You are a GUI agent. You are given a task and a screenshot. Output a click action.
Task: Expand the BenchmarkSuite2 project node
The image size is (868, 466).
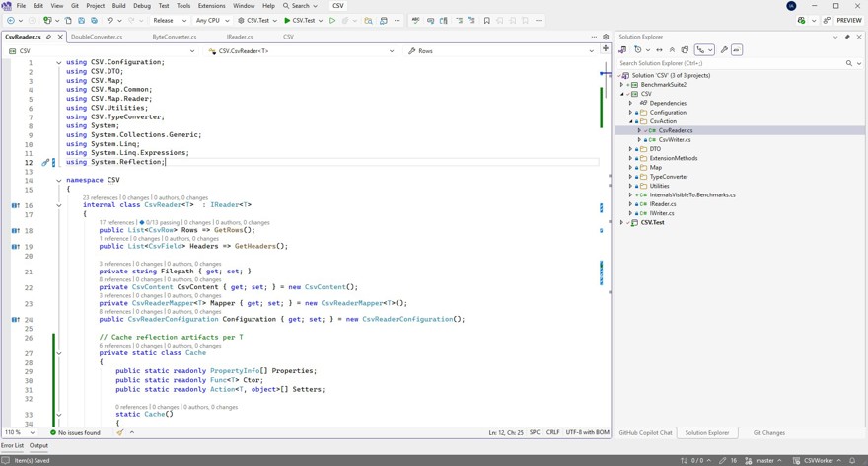622,85
